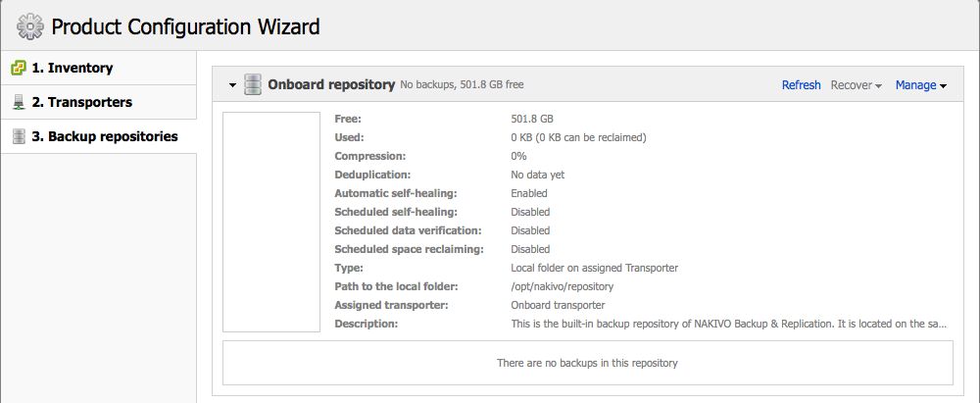Go to the 1. Inventory tab
This screenshot has height=403, width=980.
coord(98,69)
